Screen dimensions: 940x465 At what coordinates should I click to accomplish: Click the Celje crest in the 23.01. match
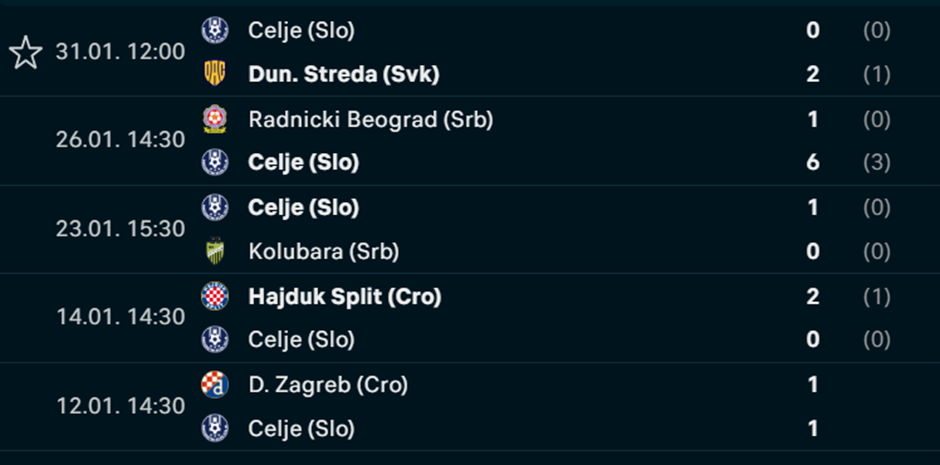[x=215, y=207]
